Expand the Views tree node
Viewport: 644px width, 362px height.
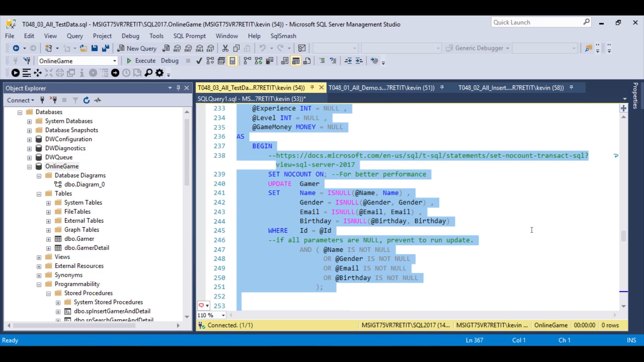click(38, 257)
